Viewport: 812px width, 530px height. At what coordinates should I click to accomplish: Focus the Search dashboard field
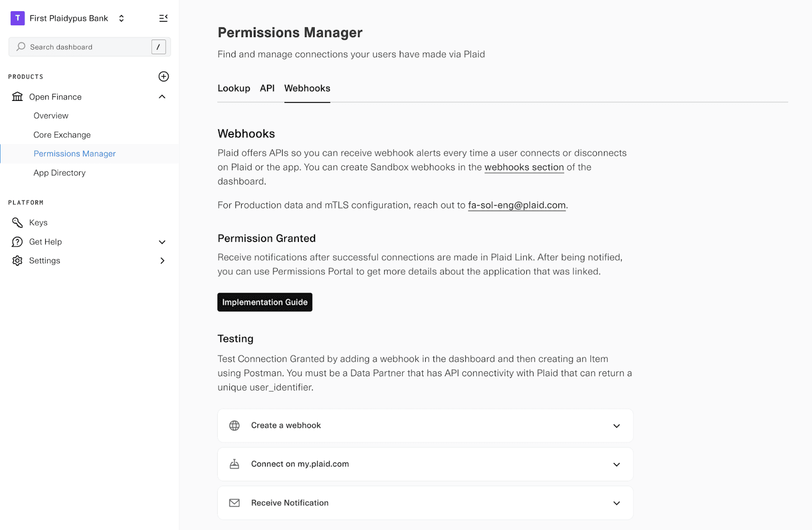90,47
